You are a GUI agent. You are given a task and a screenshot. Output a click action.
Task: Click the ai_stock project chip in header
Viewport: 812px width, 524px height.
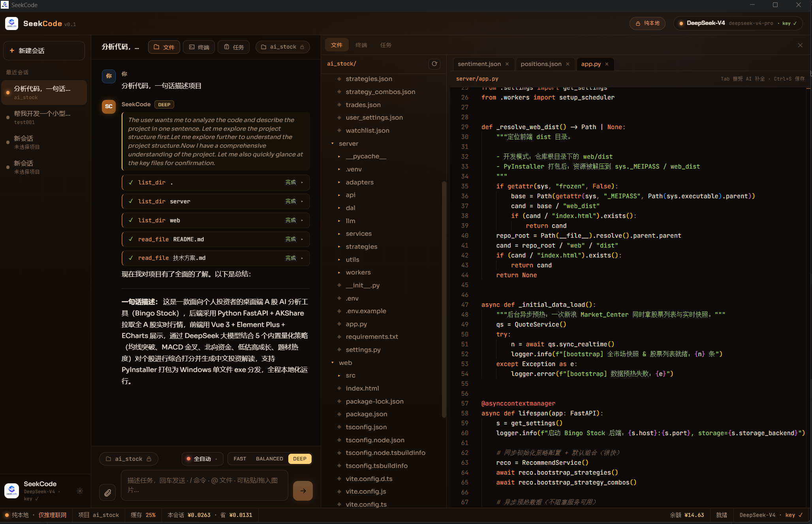click(283, 47)
